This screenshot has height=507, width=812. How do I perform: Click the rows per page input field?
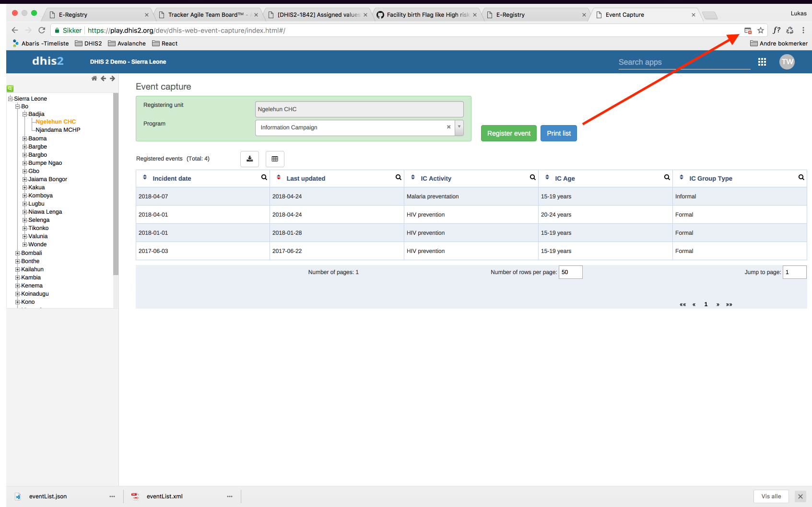click(570, 272)
